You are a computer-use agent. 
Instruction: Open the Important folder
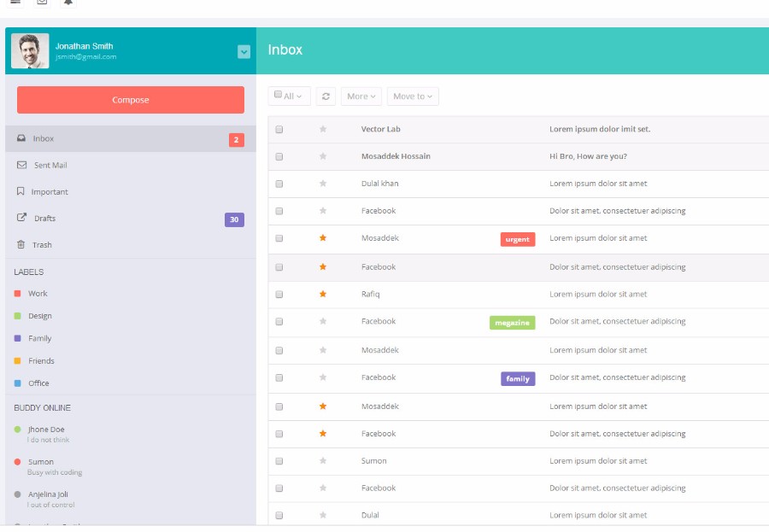131,192
